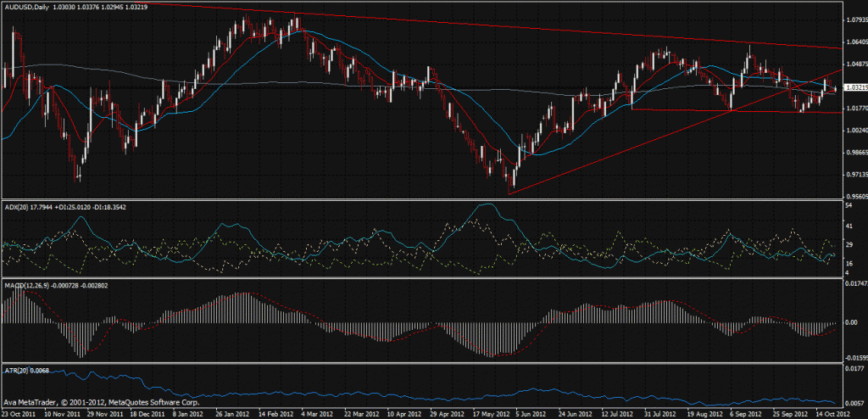Viewport: 868px width, 419px height.
Task: Click the ADX scale value 54
Action: [849, 205]
